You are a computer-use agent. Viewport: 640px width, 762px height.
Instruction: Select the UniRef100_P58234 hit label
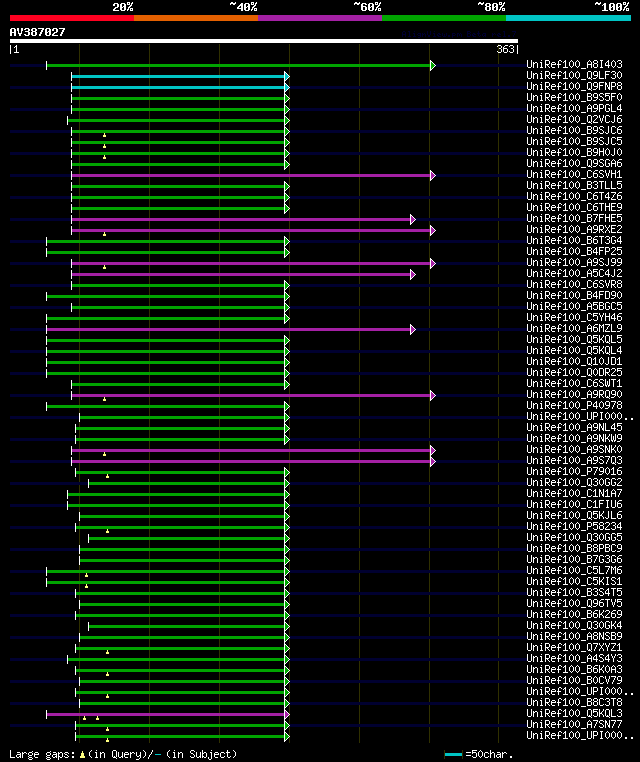click(x=574, y=526)
